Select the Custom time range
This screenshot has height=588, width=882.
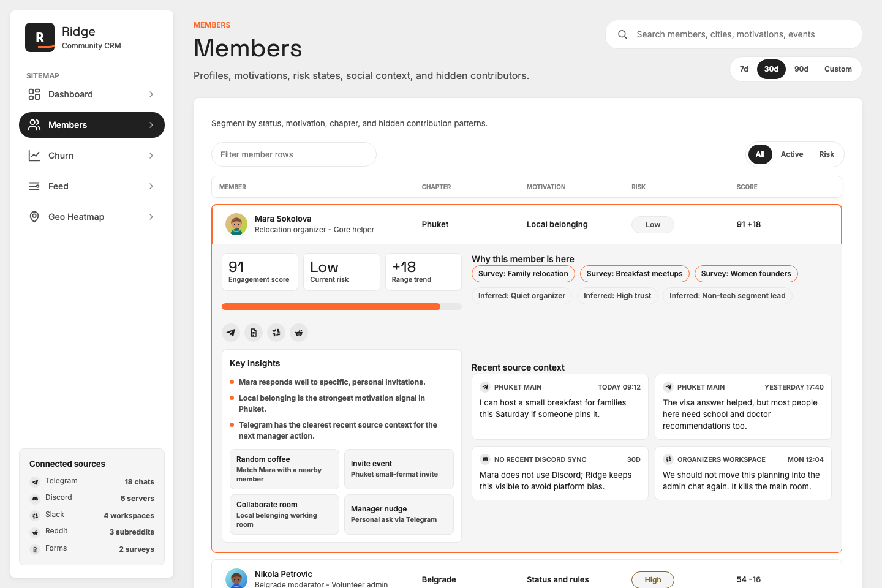coord(838,69)
